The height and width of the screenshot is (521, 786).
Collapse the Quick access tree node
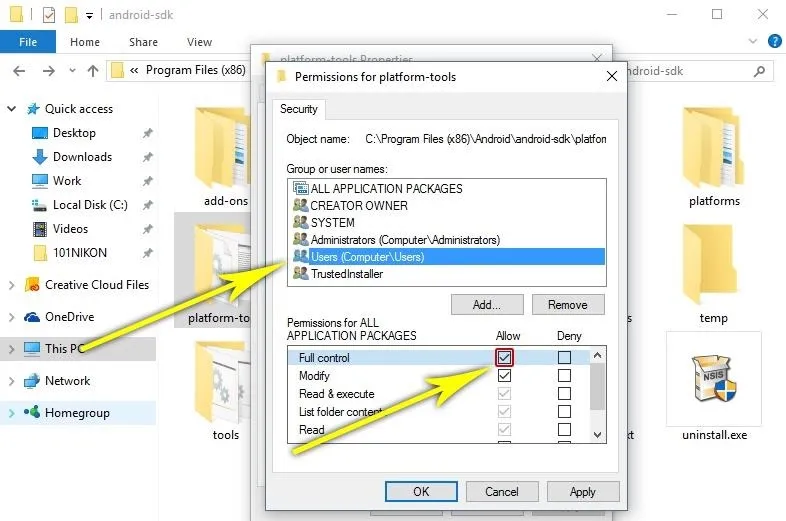click(12, 108)
